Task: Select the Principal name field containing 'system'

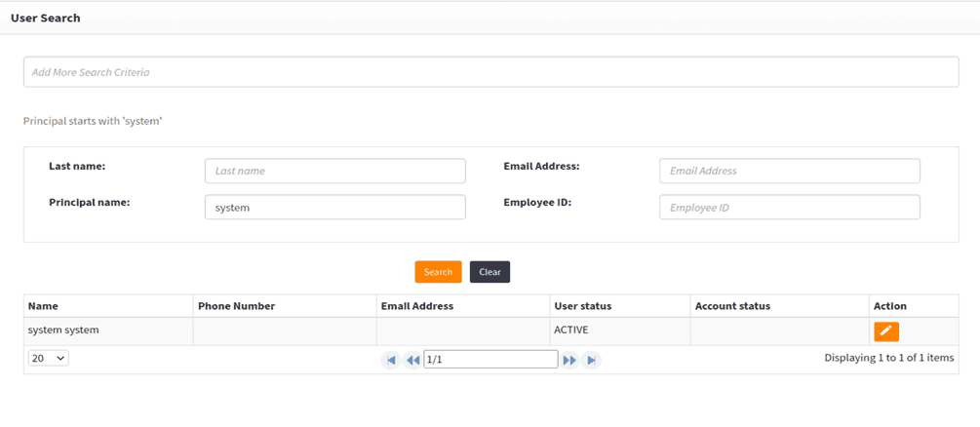Action: 334,208
